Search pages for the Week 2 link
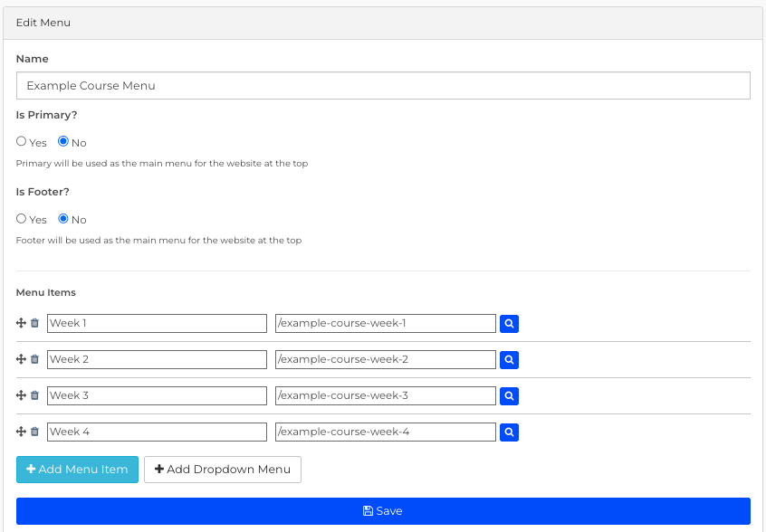 coord(509,360)
